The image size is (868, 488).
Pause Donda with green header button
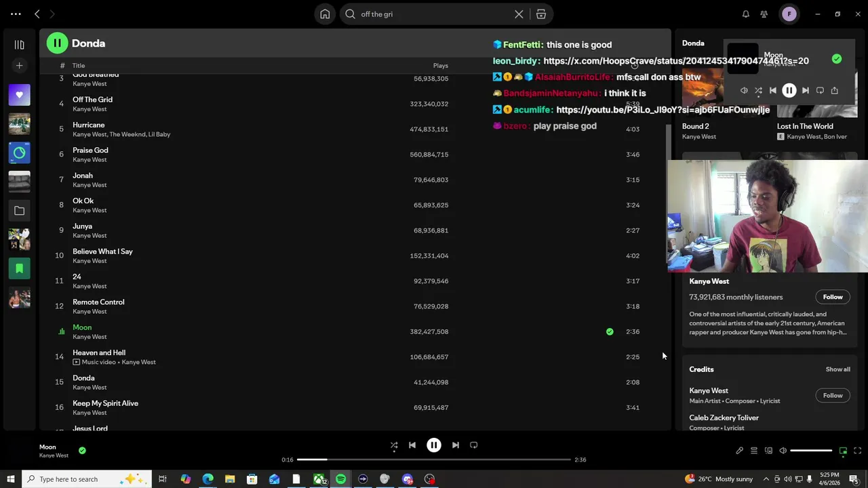57,43
